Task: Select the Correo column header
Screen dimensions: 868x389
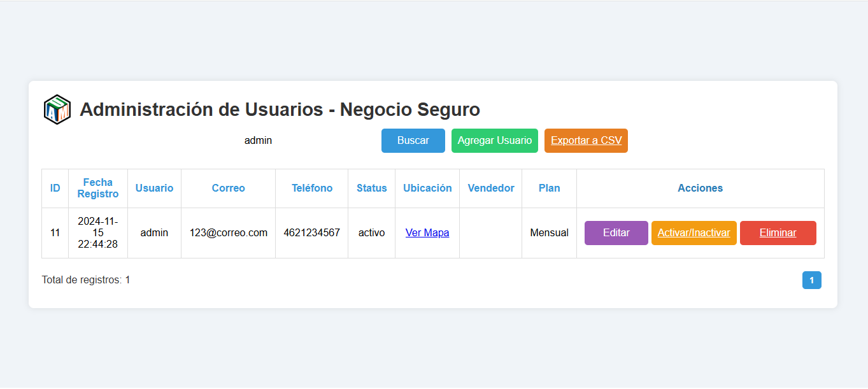Action: [228, 188]
